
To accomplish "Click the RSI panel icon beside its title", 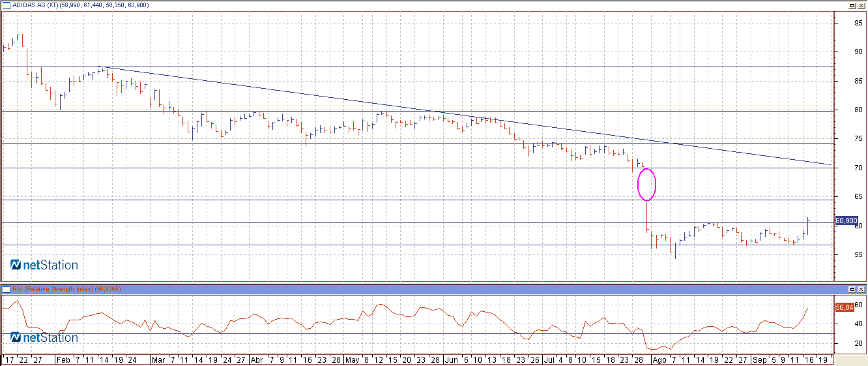I will [x=7, y=288].
